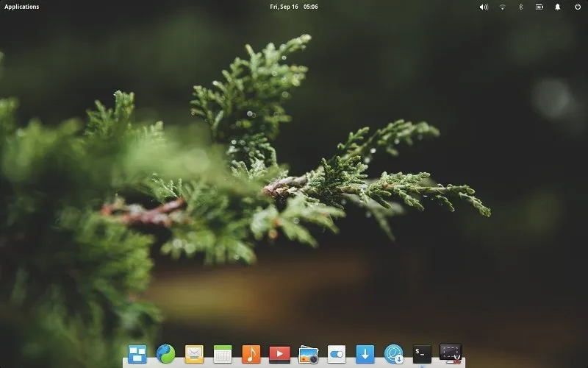
Task: Open the Videos app in dock
Action: 279,354
